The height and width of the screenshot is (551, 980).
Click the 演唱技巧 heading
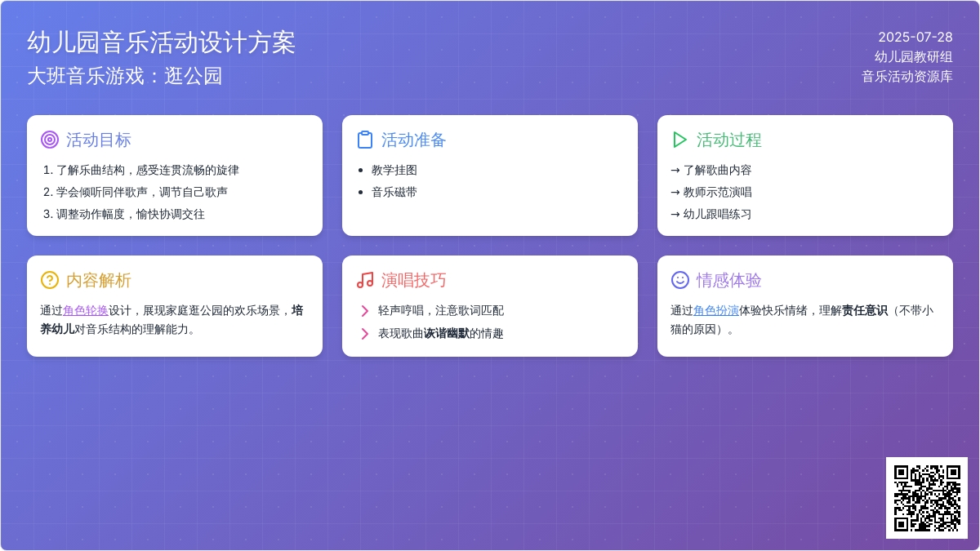414,280
